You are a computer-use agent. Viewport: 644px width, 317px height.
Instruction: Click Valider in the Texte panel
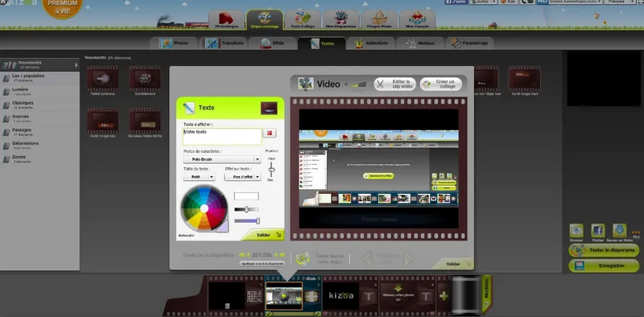coord(263,235)
